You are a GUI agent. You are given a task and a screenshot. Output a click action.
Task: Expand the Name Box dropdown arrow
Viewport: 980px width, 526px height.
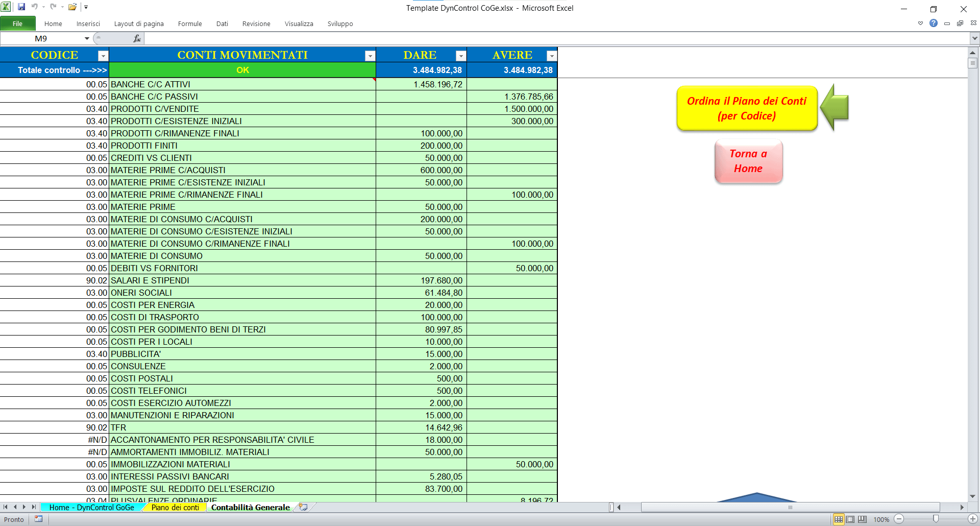[87, 38]
